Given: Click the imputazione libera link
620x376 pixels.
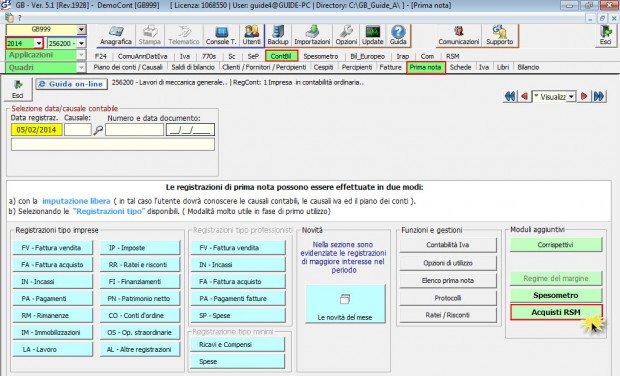Looking at the screenshot, I should coord(76,201).
